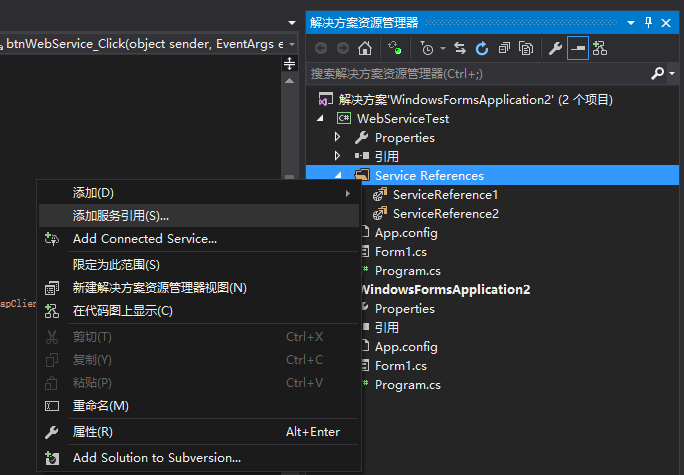Select Form1.cs under the WindowsFormsApplication2 project
This screenshot has width=684, height=475.
[x=401, y=366]
